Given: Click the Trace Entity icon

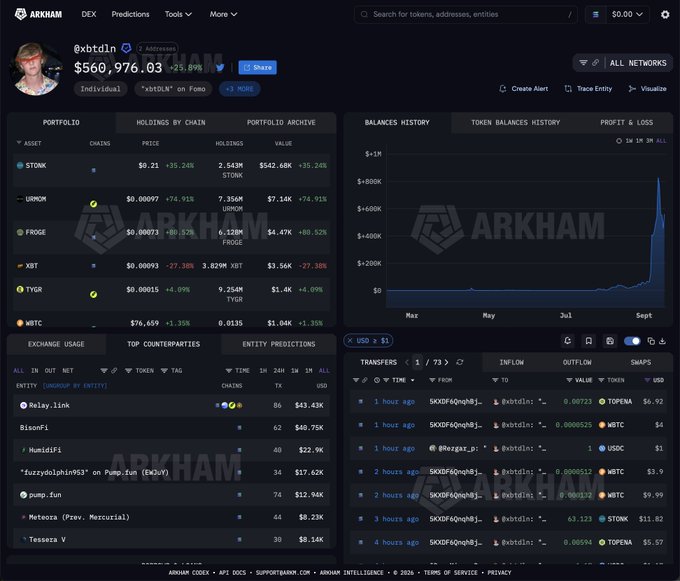Looking at the screenshot, I should 568,89.
